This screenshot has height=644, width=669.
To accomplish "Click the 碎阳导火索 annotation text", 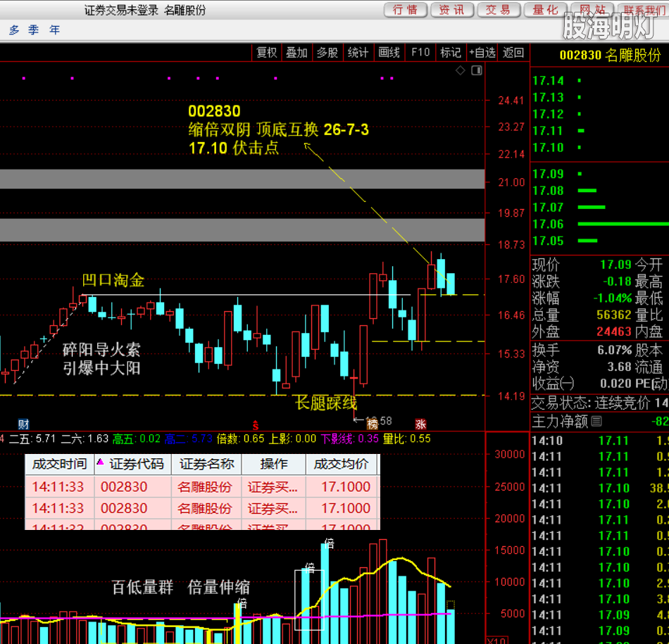I will 101,350.
